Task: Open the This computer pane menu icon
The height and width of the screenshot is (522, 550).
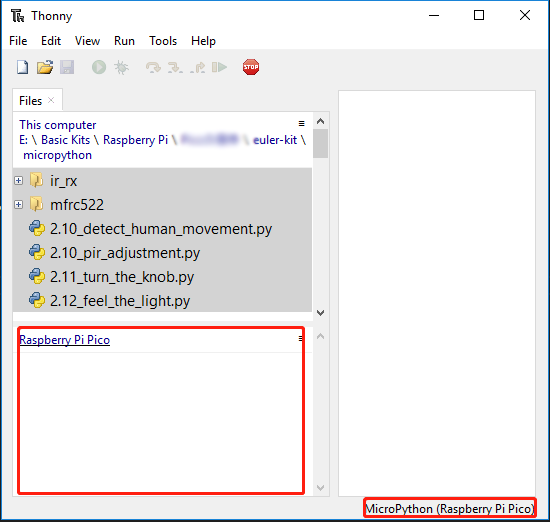Action: 301,123
